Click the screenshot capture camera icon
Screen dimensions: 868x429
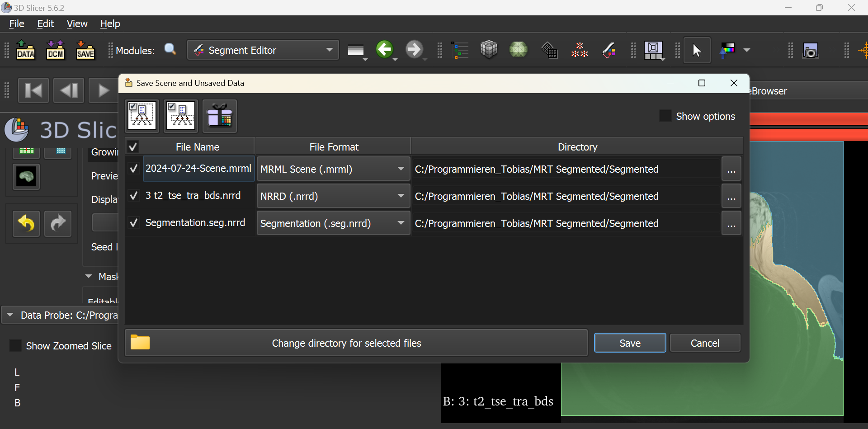click(x=810, y=51)
